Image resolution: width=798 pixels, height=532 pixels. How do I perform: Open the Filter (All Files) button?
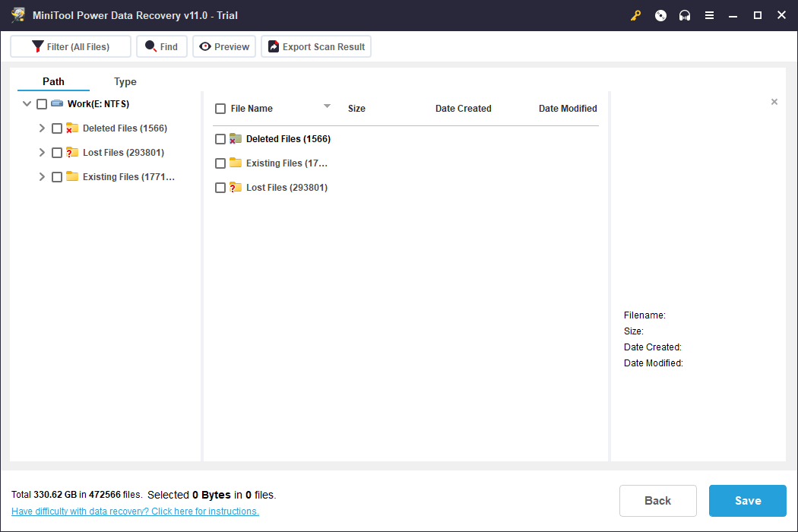[x=71, y=47]
